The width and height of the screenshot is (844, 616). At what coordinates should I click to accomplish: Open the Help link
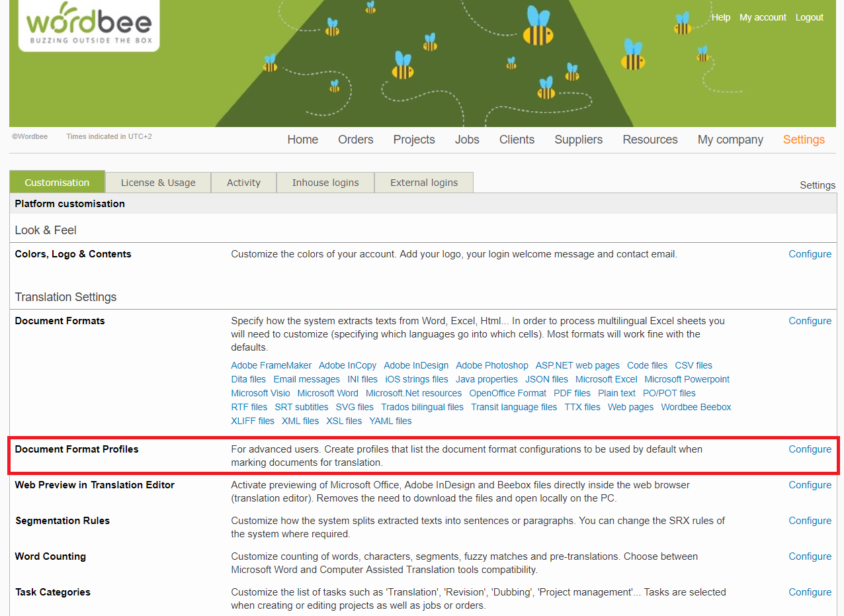[720, 17]
